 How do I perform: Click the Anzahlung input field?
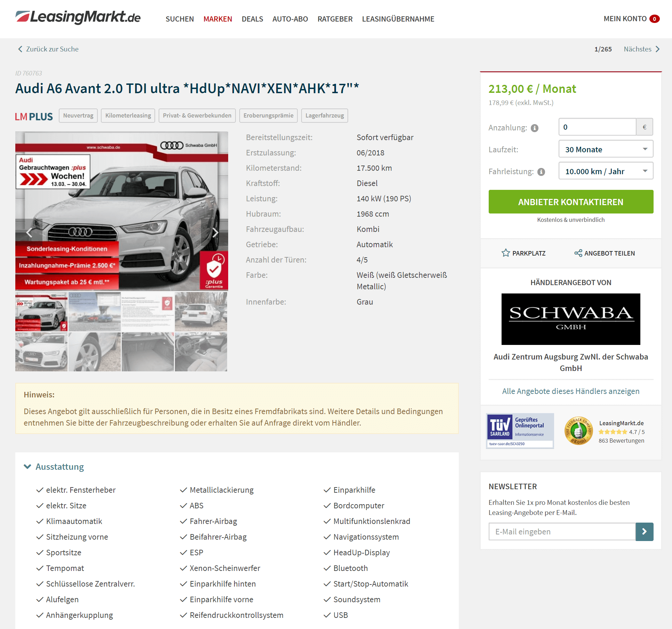click(x=597, y=127)
